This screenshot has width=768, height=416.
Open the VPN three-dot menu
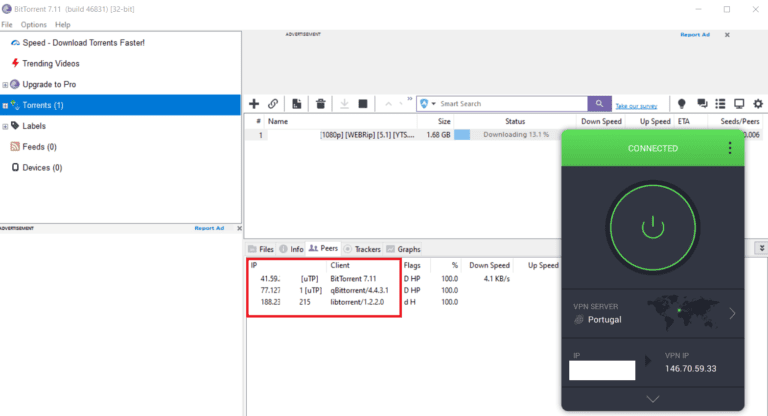click(730, 148)
